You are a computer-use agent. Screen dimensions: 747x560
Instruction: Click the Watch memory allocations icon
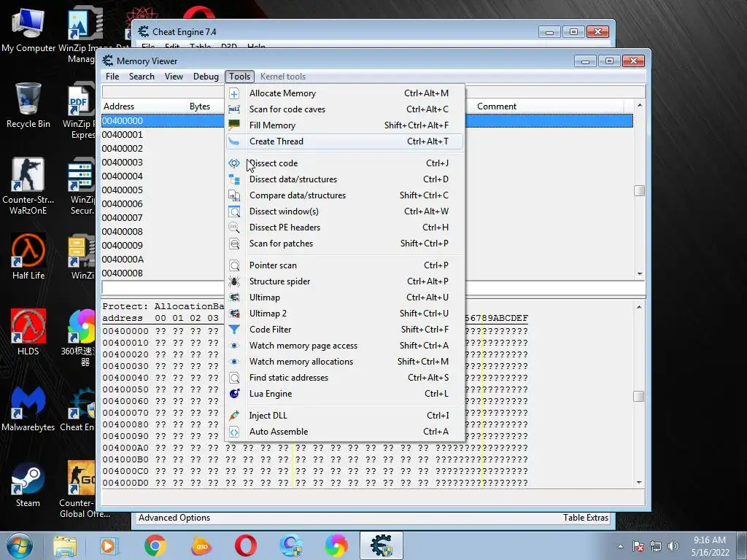234,362
